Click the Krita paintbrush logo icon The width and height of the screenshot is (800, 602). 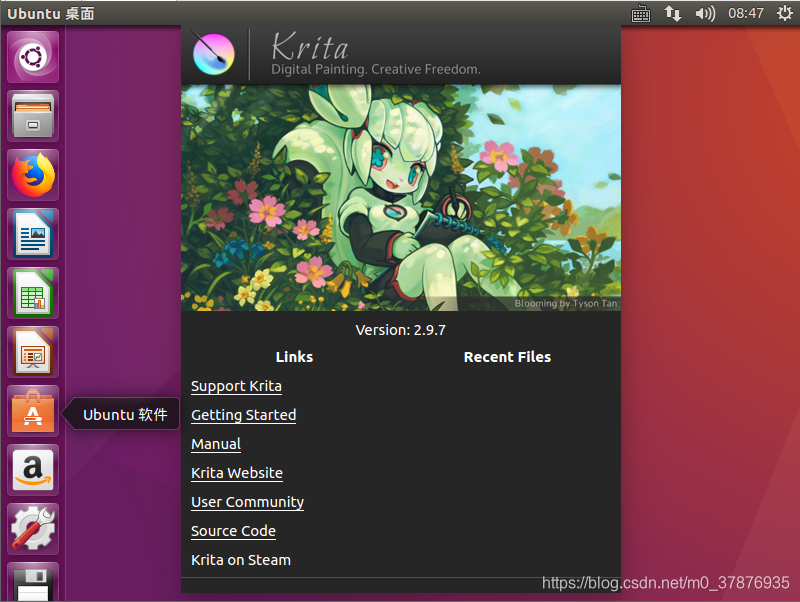[213, 53]
